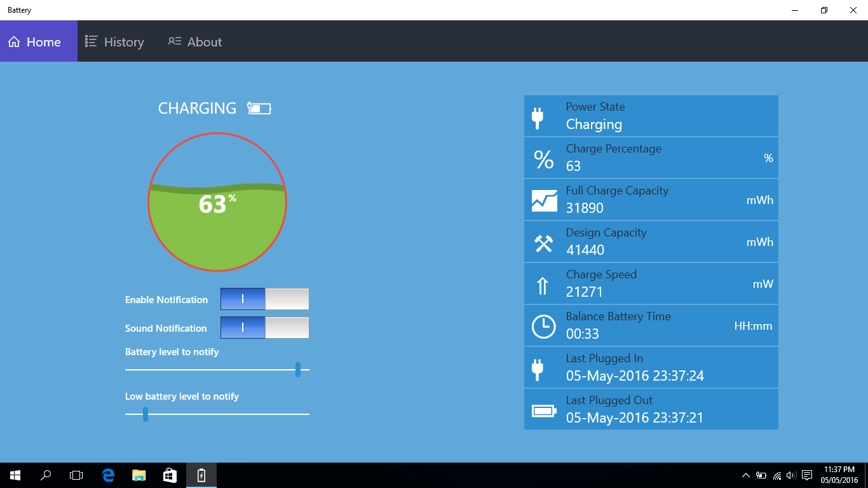Click the Charge Speed up-arrow icon

pyautogui.click(x=542, y=286)
